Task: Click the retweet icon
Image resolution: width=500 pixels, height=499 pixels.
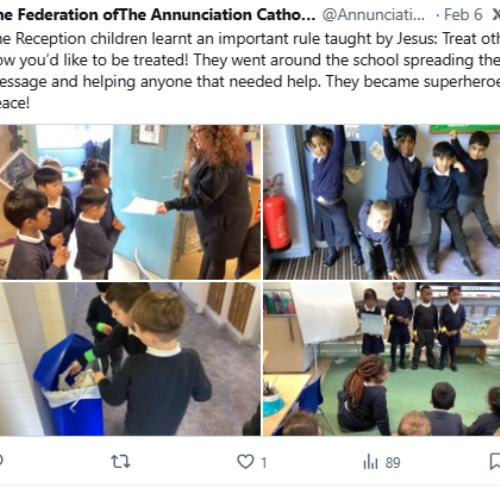Action: [x=120, y=462]
